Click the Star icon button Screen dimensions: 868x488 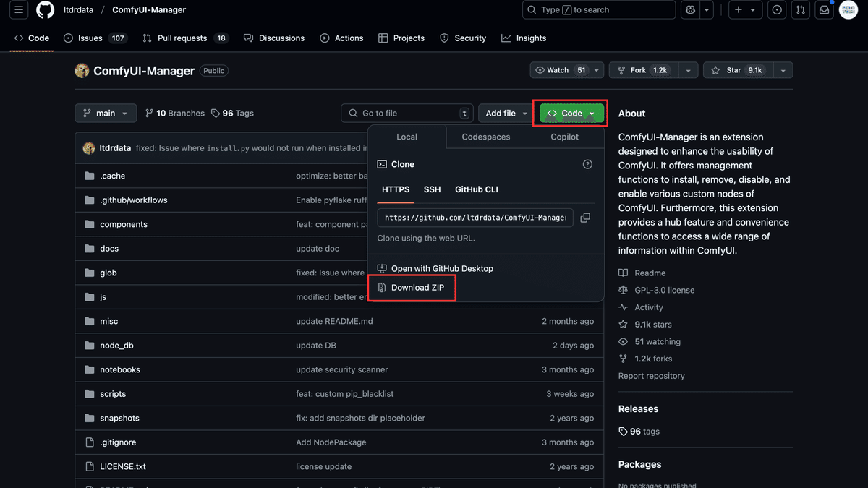[738, 70]
